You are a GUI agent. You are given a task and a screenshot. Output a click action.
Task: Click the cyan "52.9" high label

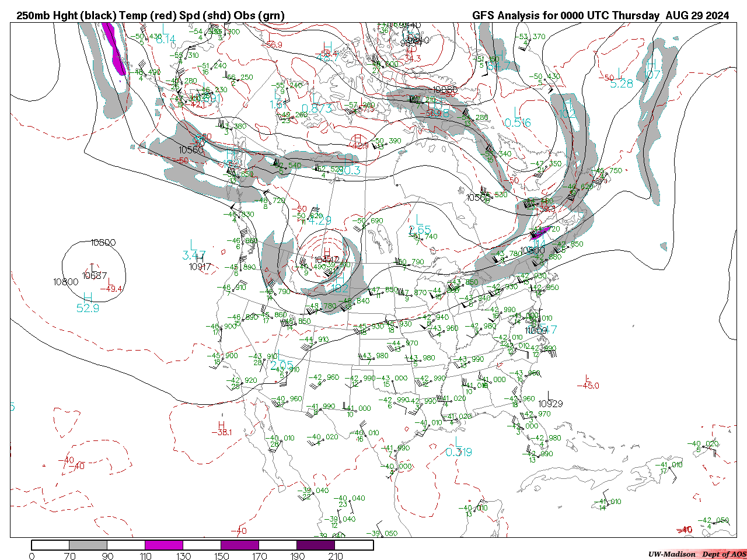(88, 308)
